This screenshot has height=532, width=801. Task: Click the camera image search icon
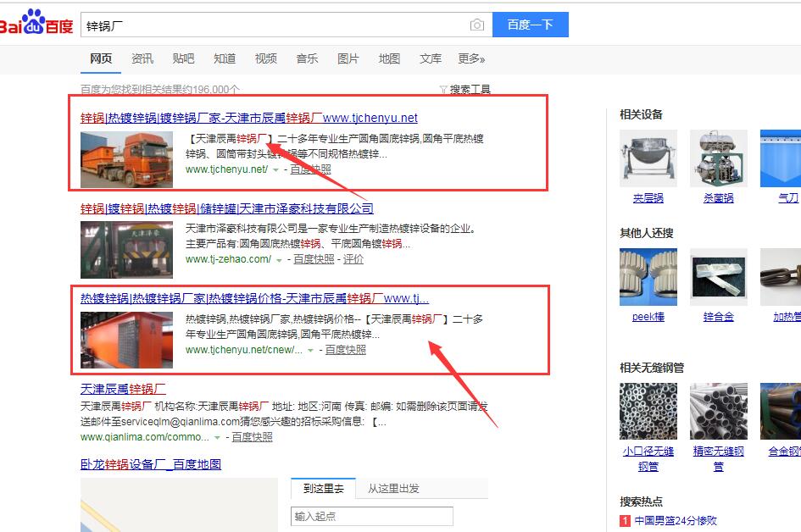477,25
